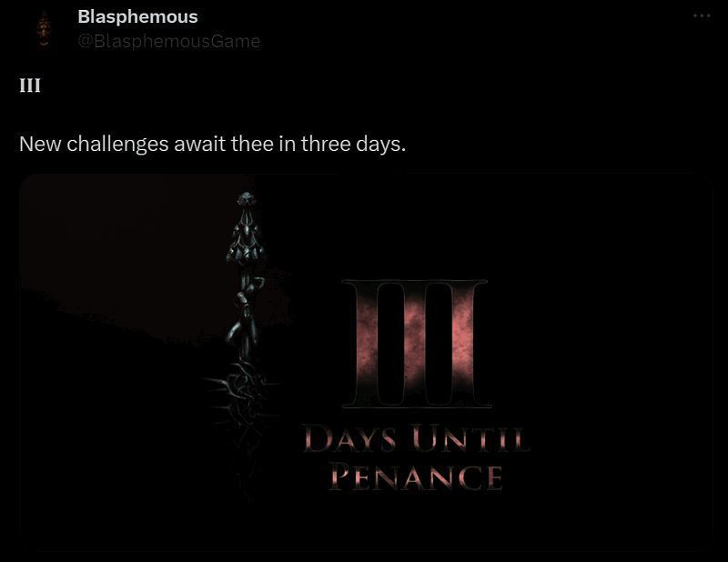Visit the @BlasphemousGame handle

tap(169, 41)
